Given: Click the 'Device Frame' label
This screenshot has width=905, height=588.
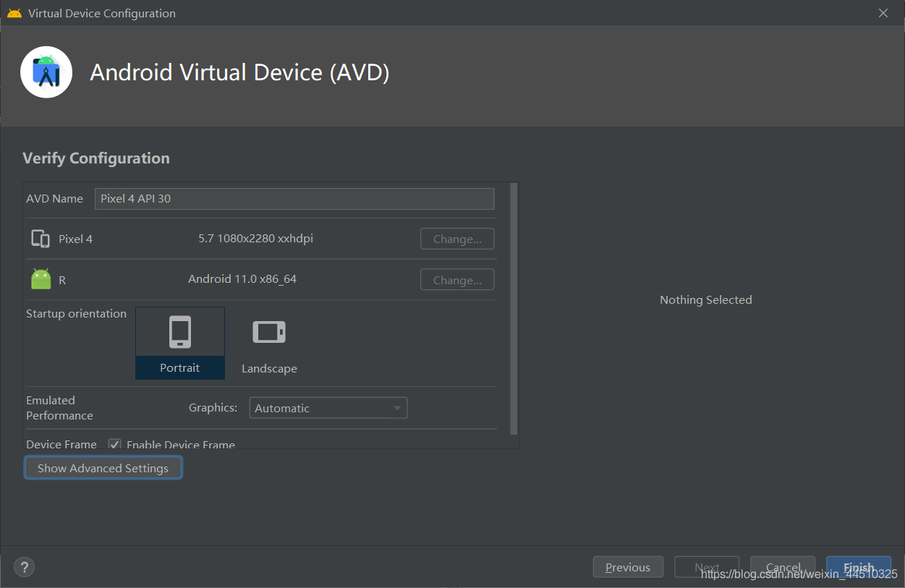Looking at the screenshot, I should [x=61, y=444].
